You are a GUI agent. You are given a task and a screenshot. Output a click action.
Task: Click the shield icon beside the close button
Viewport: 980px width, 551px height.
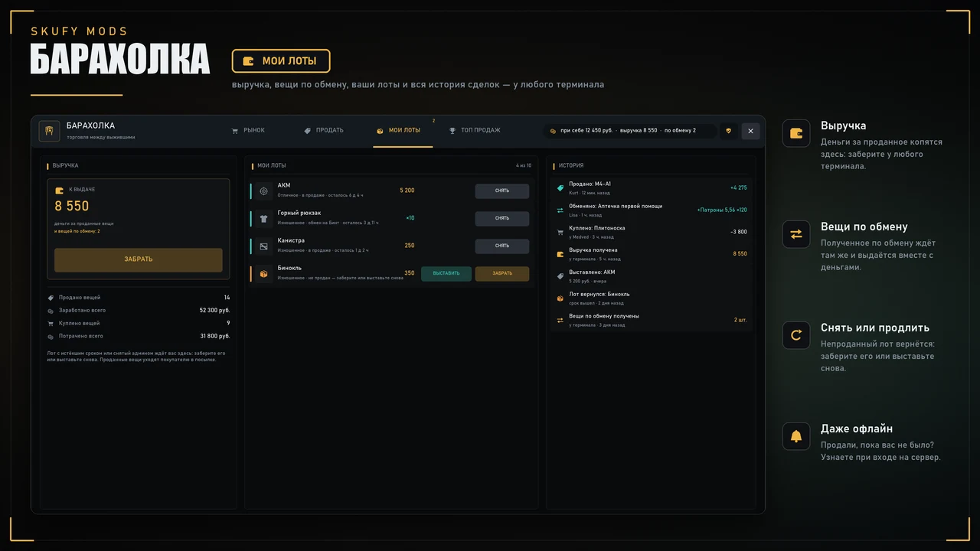[728, 131]
